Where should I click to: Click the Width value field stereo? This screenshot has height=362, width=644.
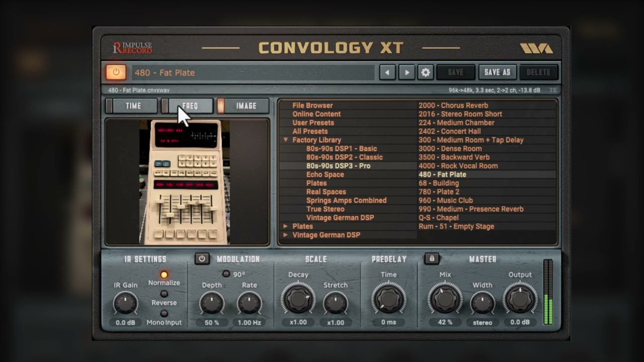[482, 322]
